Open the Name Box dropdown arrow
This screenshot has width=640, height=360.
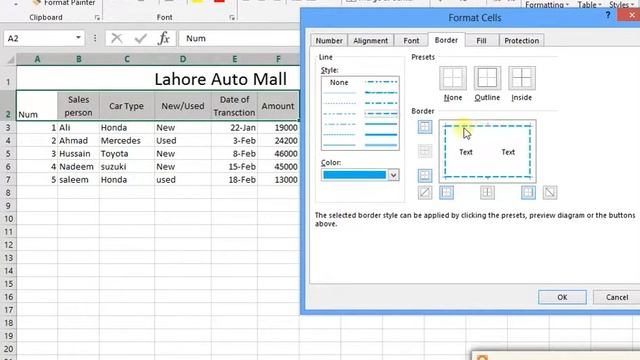(78, 38)
